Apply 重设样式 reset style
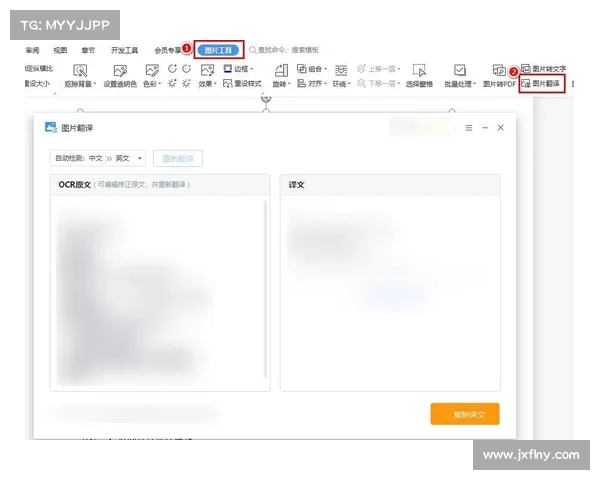This screenshot has width=600, height=480. click(242, 83)
